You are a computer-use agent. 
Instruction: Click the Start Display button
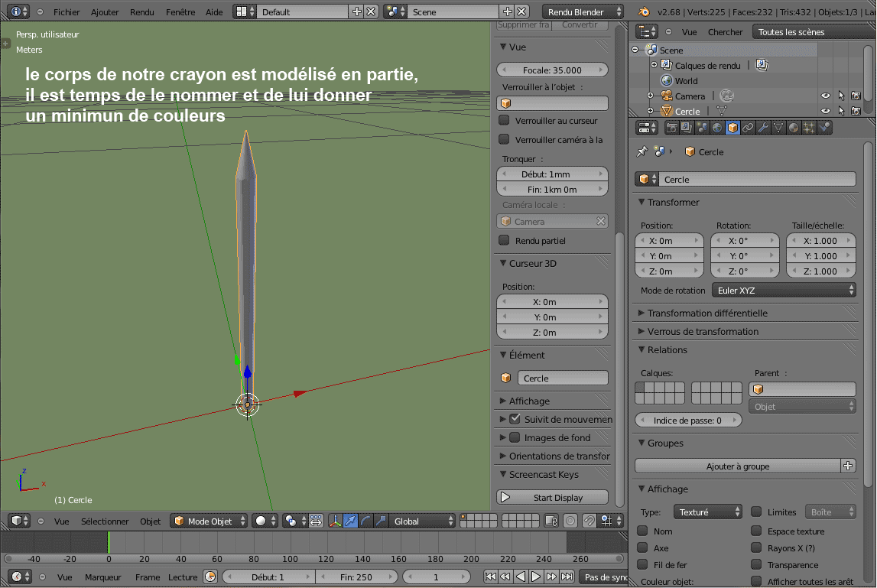coord(553,497)
